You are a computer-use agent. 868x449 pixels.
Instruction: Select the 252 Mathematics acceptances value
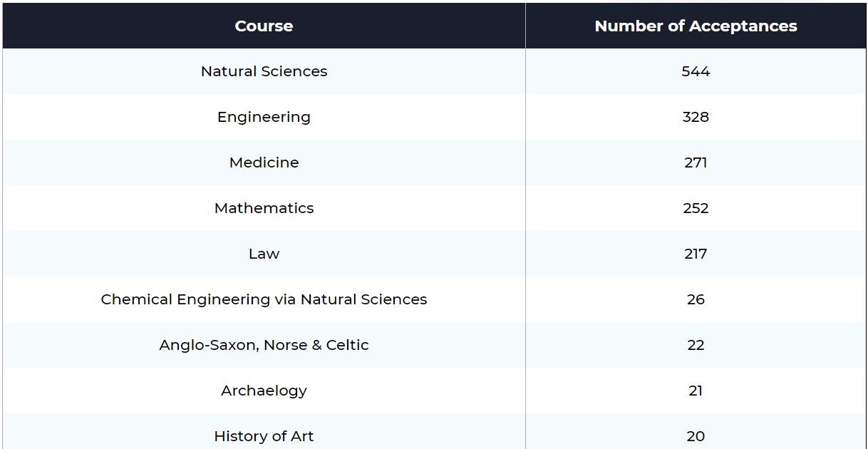[x=696, y=208]
